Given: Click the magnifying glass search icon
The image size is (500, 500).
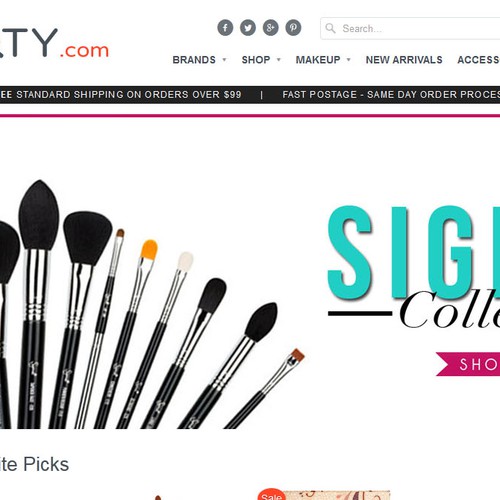Looking at the screenshot, I should pos(330,28).
